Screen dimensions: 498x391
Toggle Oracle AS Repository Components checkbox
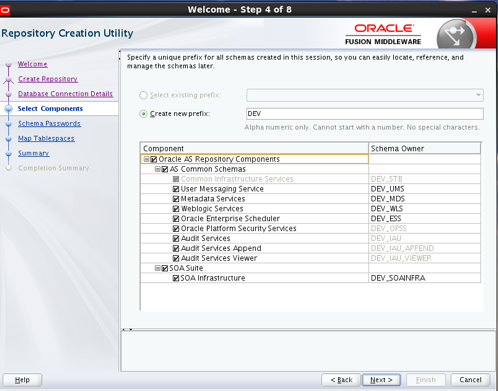click(154, 159)
